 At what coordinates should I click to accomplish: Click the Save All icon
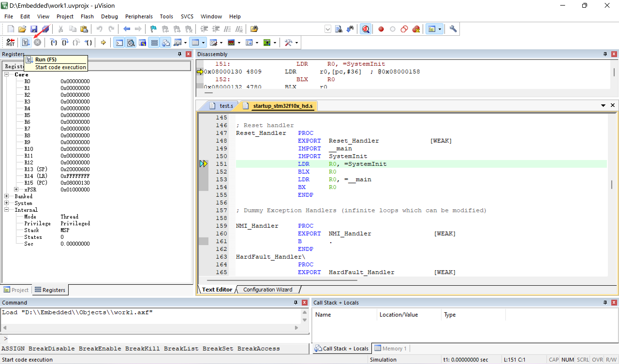[46, 29]
